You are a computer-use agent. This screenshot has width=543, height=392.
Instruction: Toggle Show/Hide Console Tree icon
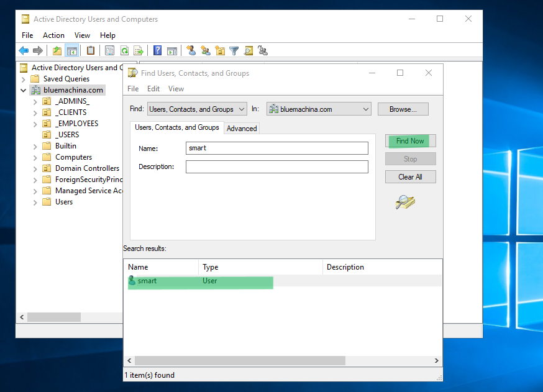coord(72,51)
